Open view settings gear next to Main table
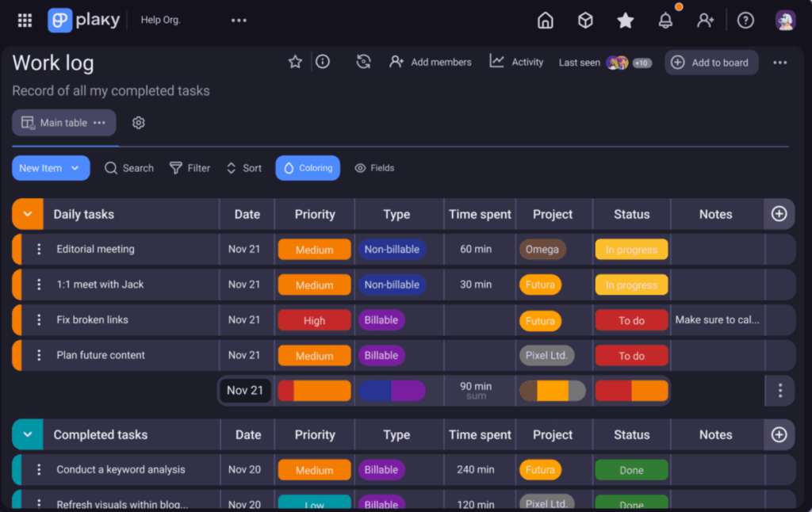Viewport: 812px width, 512px height. [x=139, y=123]
